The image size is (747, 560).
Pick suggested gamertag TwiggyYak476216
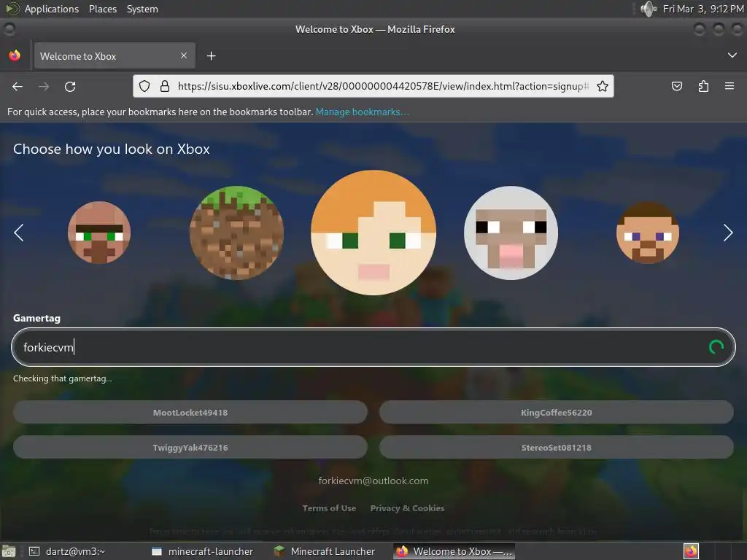(x=190, y=448)
